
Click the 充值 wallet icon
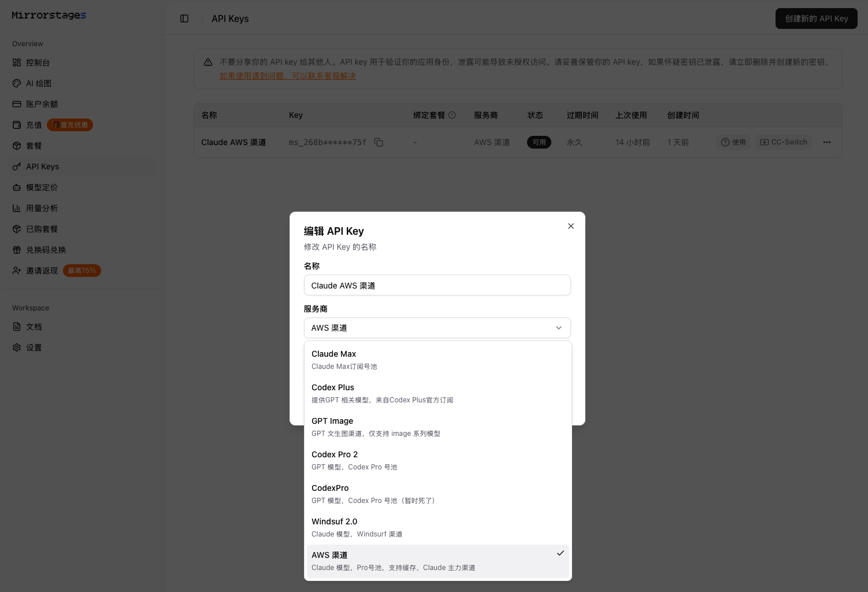[x=17, y=125]
